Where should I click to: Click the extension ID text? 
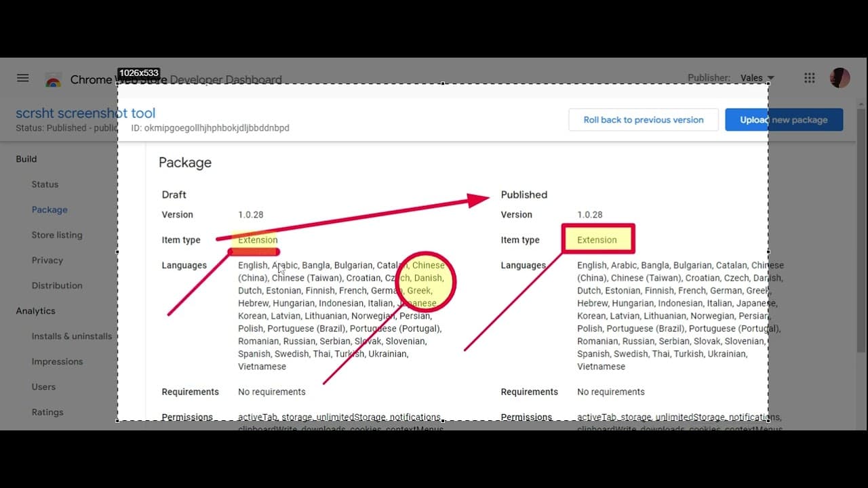click(210, 127)
